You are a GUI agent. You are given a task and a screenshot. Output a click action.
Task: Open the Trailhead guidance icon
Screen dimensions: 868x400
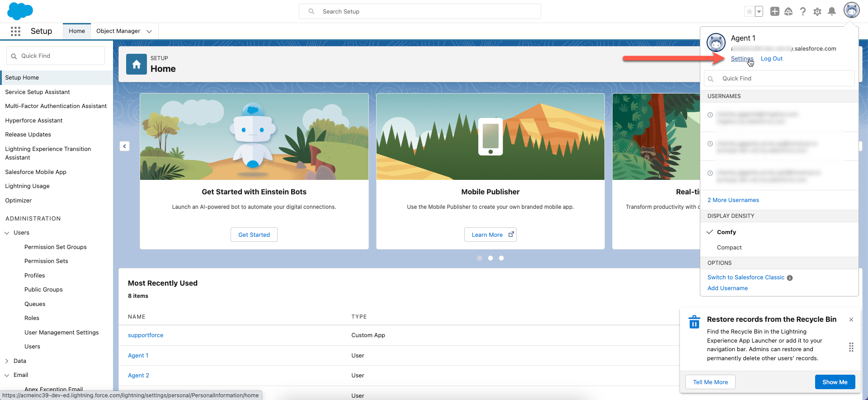pos(788,12)
